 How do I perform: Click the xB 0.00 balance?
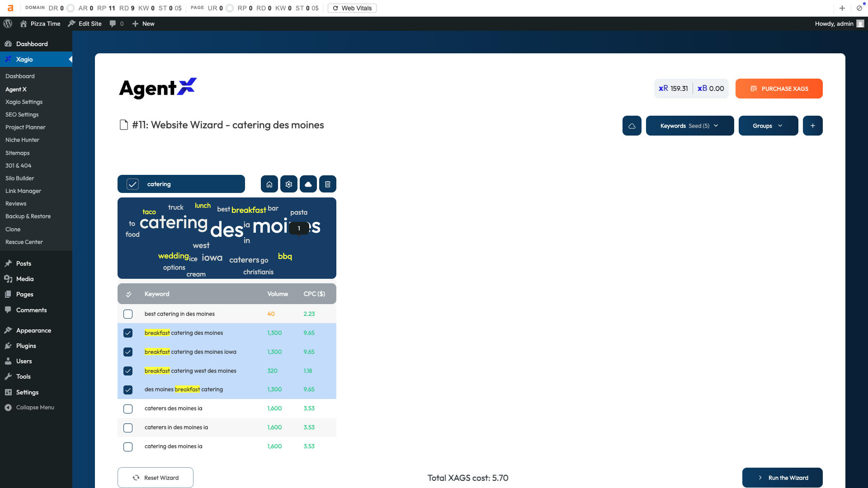pyautogui.click(x=711, y=89)
